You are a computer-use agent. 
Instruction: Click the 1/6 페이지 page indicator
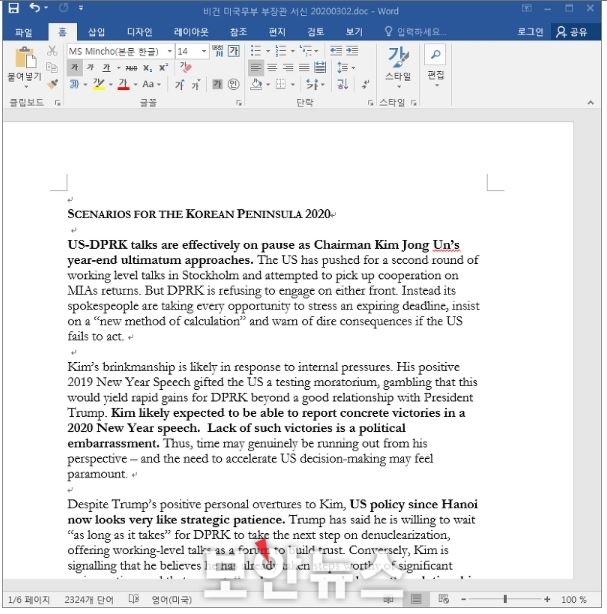[29, 600]
